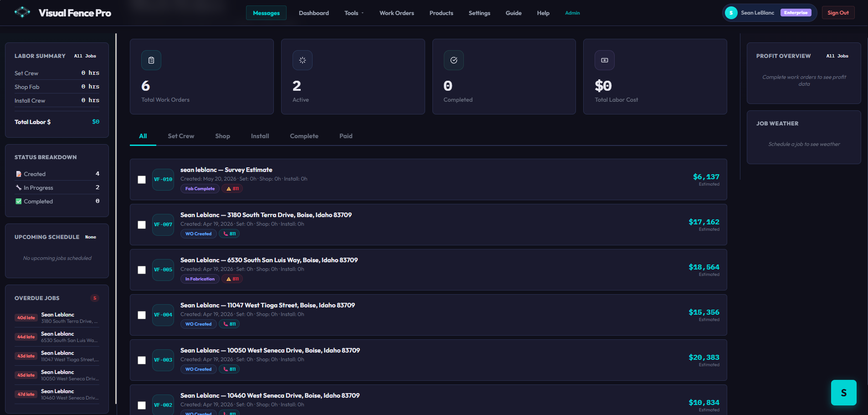Select the checkbox for VF-010 Survey Estimate

point(142,180)
